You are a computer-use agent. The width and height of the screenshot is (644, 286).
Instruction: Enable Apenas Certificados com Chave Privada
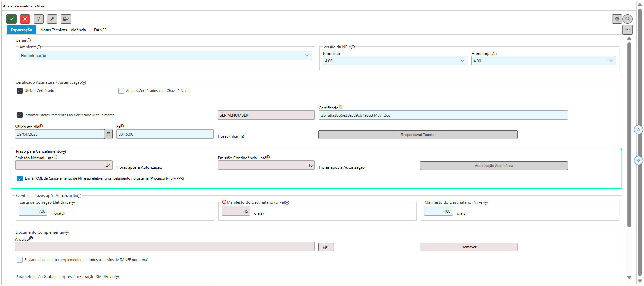pos(121,91)
